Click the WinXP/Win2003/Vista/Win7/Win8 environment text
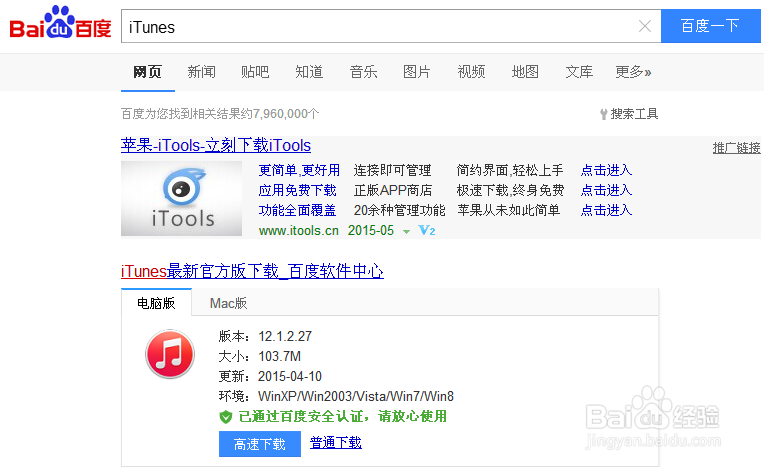The image size is (764, 467). [x=356, y=396]
